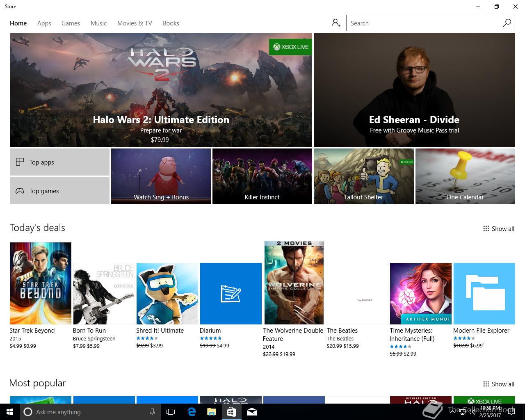The height and width of the screenshot is (420, 525).
Task: Click grid icon beside Today's deals Show all
Action: pos(486,228)
